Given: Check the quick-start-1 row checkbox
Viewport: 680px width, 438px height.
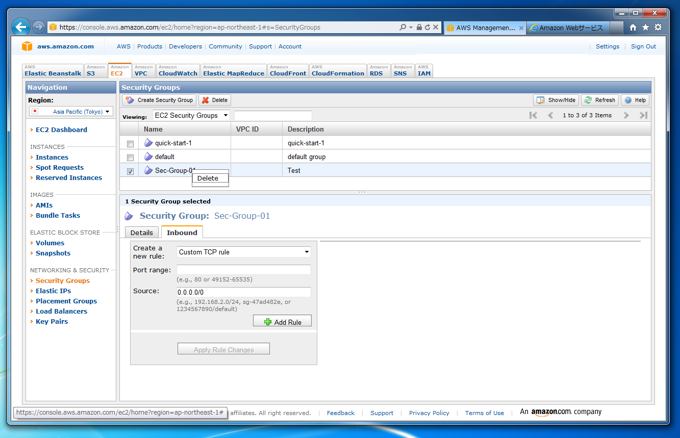Looking at the screenshot, I should (x=130, y=144).
